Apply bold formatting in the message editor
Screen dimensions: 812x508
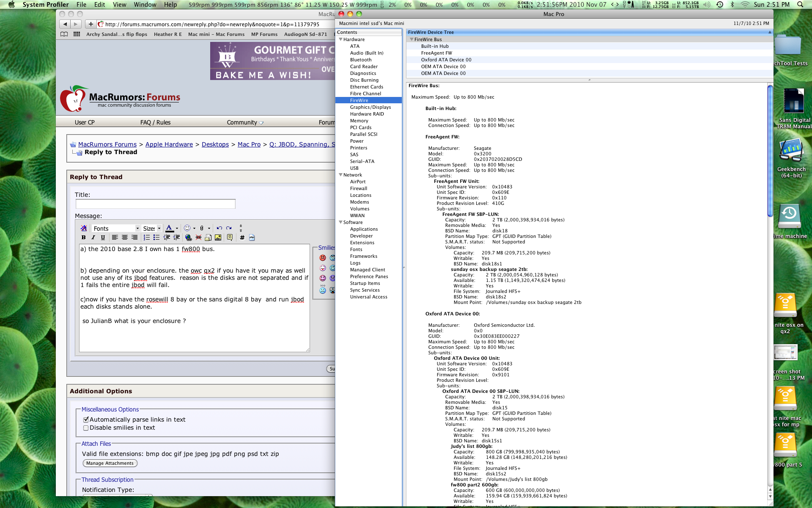(x=83, y=237)
